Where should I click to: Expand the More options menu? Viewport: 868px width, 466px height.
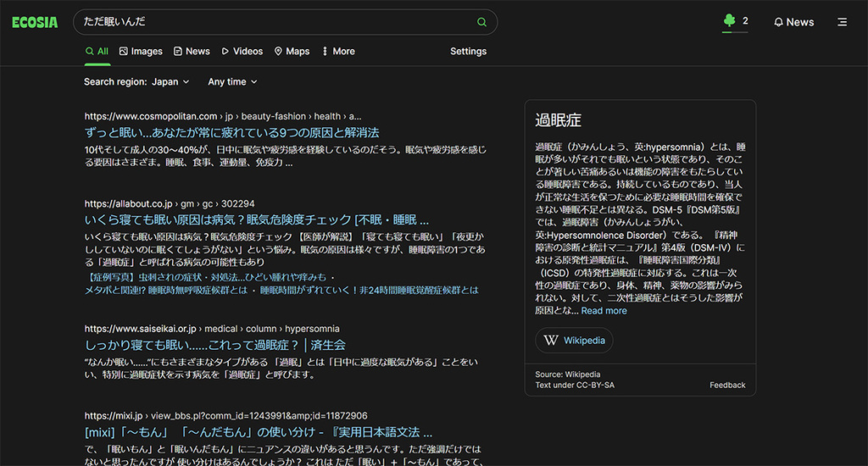[337, 51]
